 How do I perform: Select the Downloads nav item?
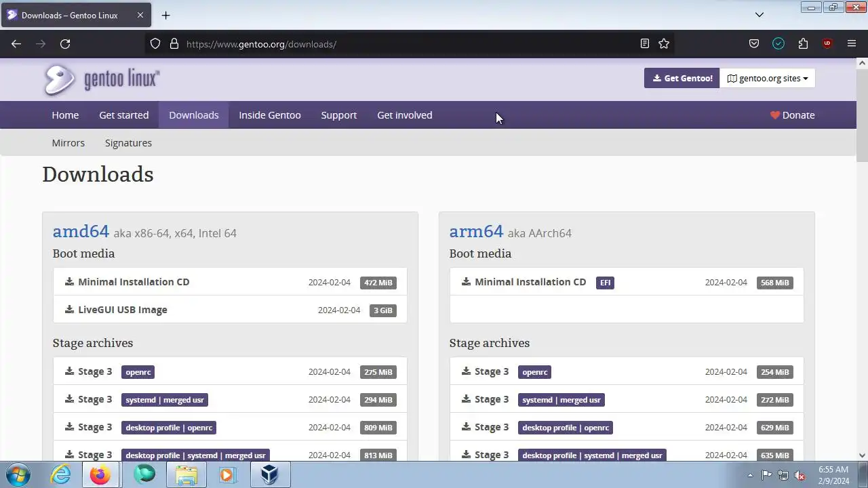[194, 115]
